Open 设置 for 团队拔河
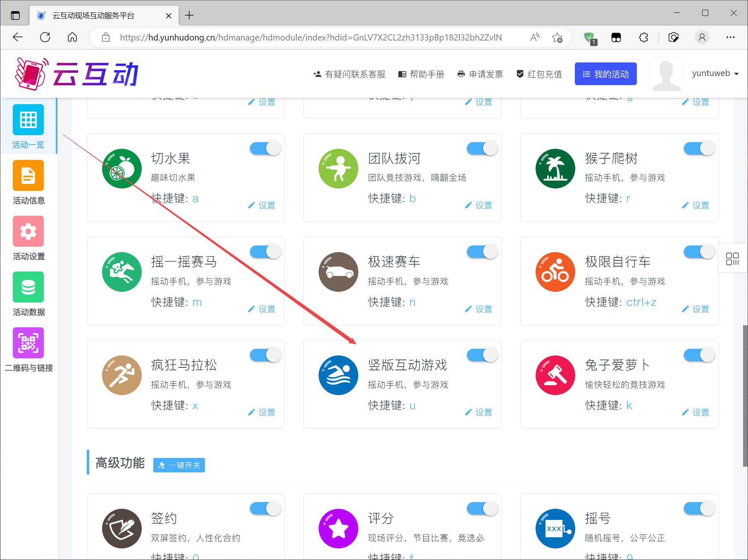The width and height of the screenshot is (748, 560). point(479,205)
